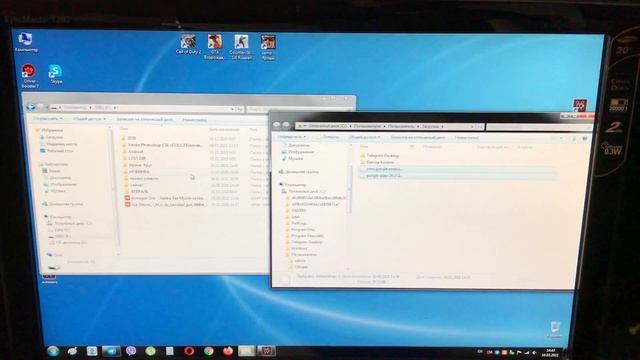Open Google Chrome from the taskbar
Image resolution: width=640 pixels, height=360 pixels.
(209, 351)
